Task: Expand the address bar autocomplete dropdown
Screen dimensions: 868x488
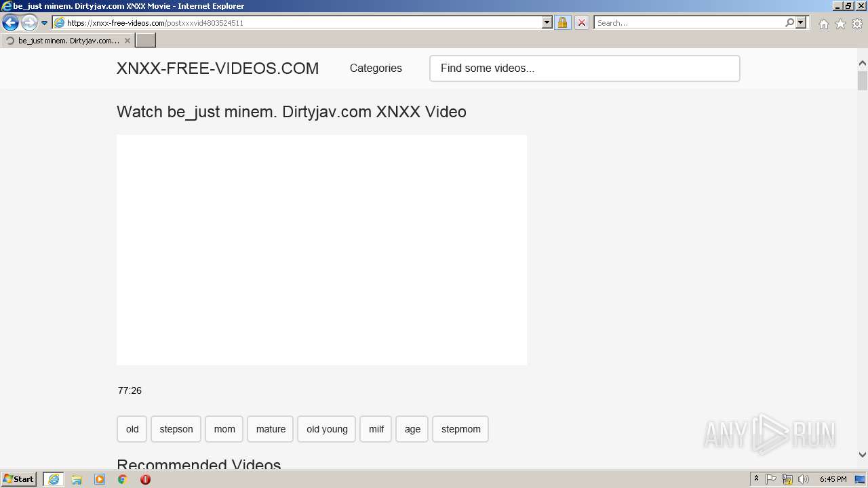Action: [547, 22]
